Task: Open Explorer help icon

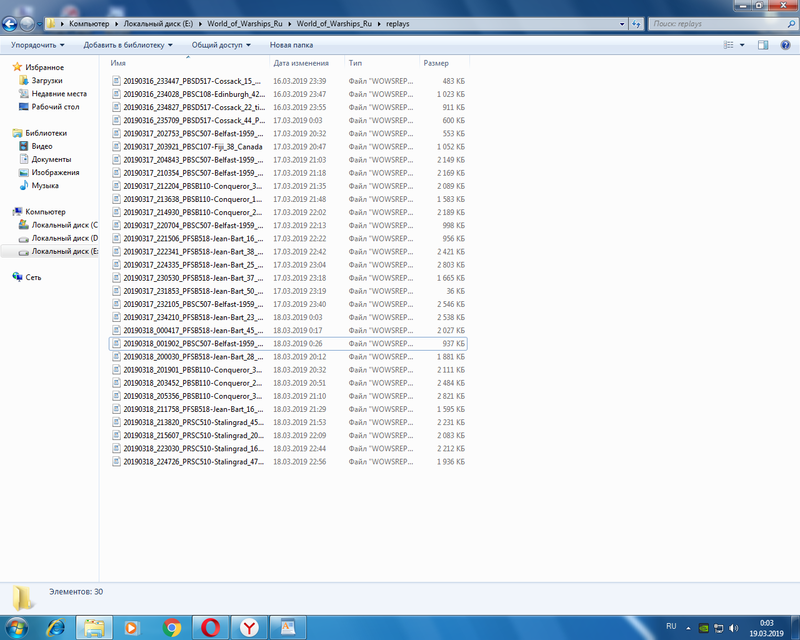Action: tap(786, 45)
